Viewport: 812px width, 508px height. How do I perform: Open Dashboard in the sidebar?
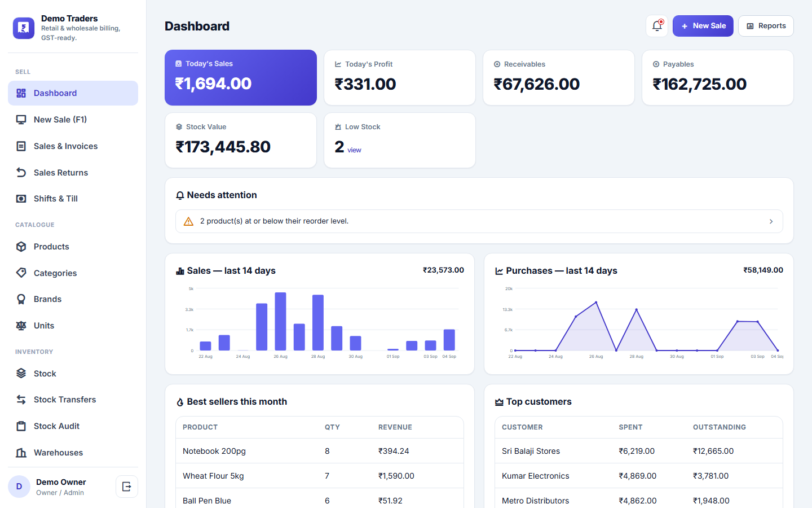coord(73,93)
